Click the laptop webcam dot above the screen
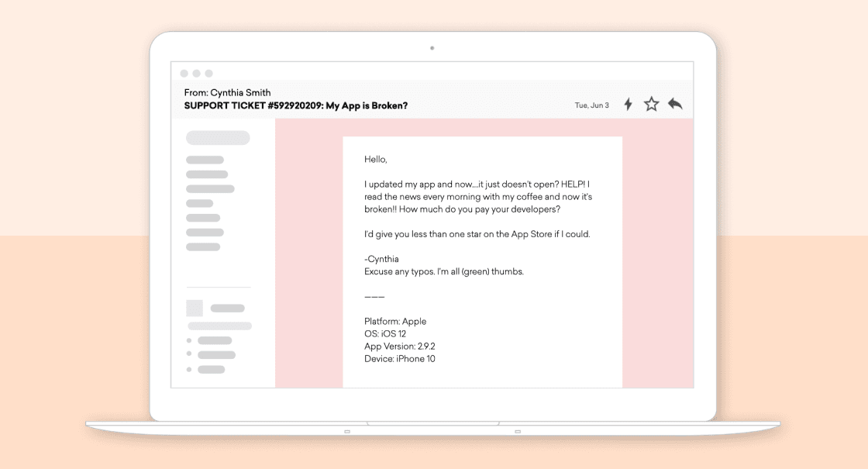Viewport: 868px width, 469px height. click(432, 48)
